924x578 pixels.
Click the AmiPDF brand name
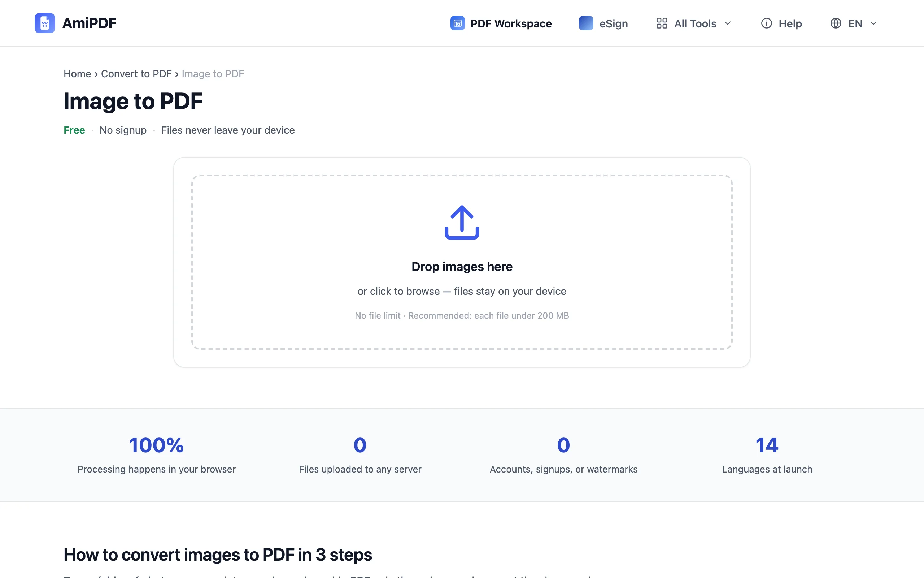tap(89, 23)
